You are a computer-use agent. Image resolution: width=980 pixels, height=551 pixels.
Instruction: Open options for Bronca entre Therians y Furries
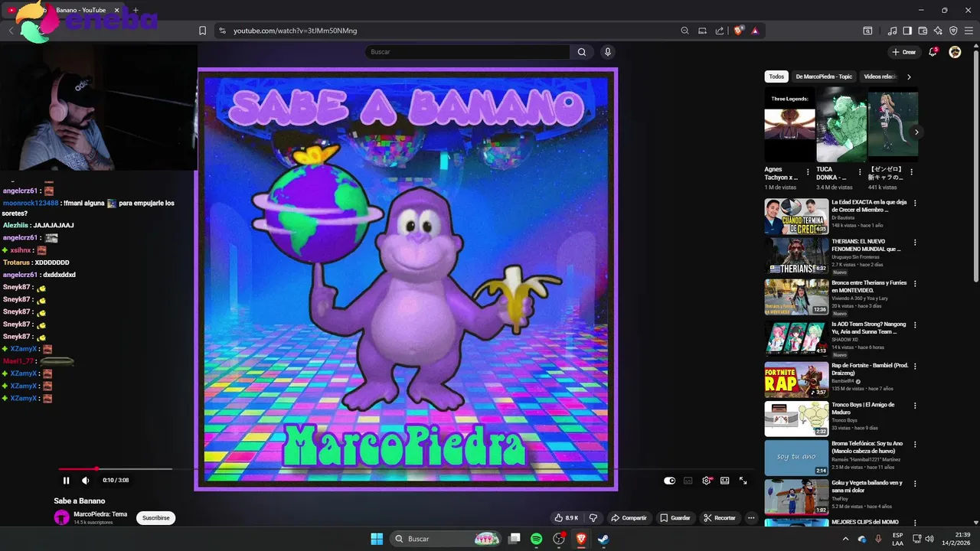(915, 283)
